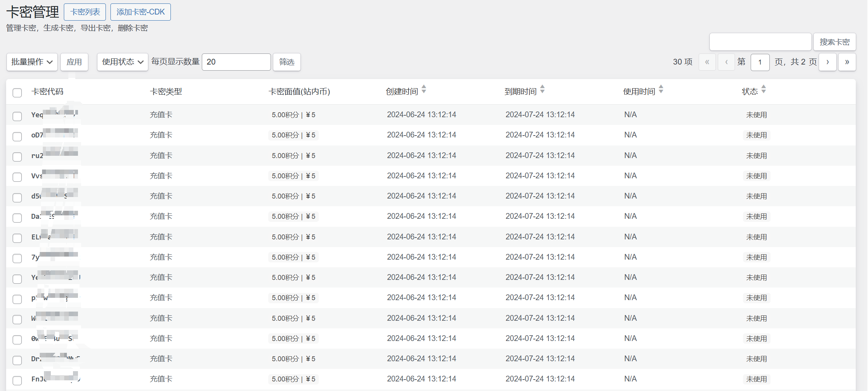This screenshot has width=868, height=391.
Task: Click the creation date in the FnJ row
Action: tap(422, 379)
